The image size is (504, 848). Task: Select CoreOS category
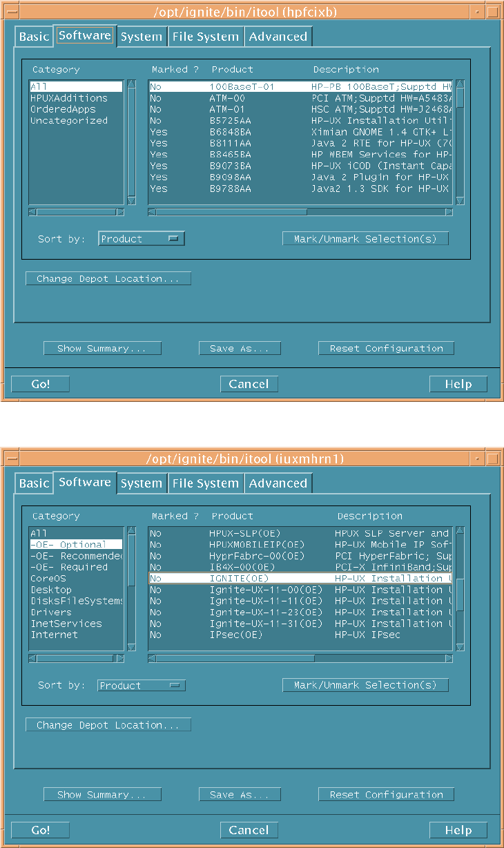pyautogui.click(x=76, y=579)
